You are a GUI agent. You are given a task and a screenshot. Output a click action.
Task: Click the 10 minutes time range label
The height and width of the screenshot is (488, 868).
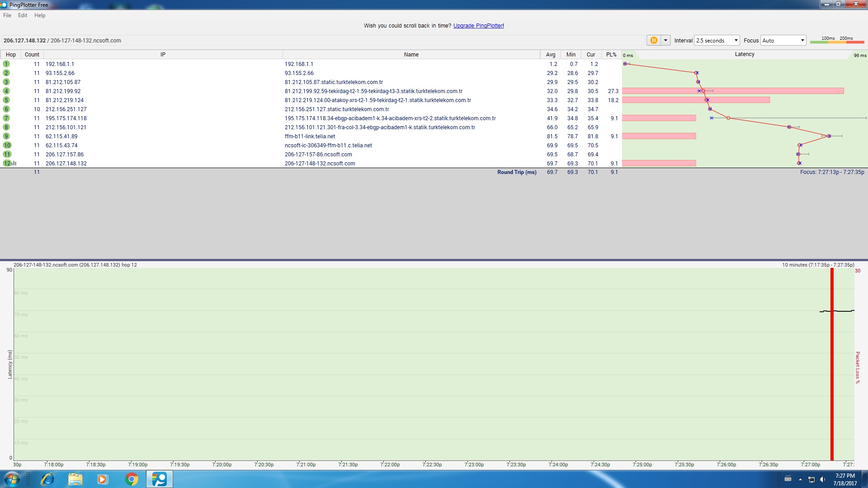[818, 265]
